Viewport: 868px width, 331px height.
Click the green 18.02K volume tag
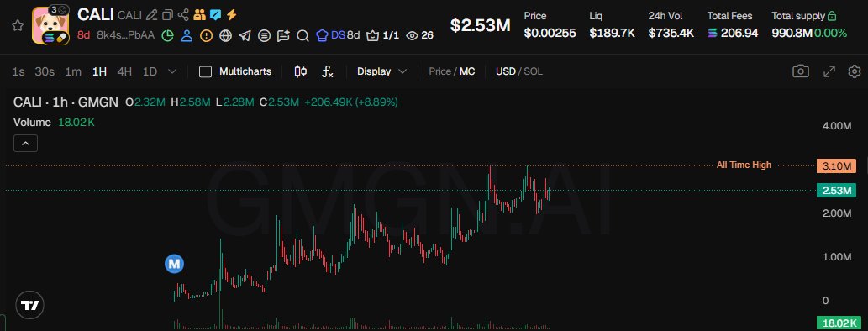tap(839, 323)
